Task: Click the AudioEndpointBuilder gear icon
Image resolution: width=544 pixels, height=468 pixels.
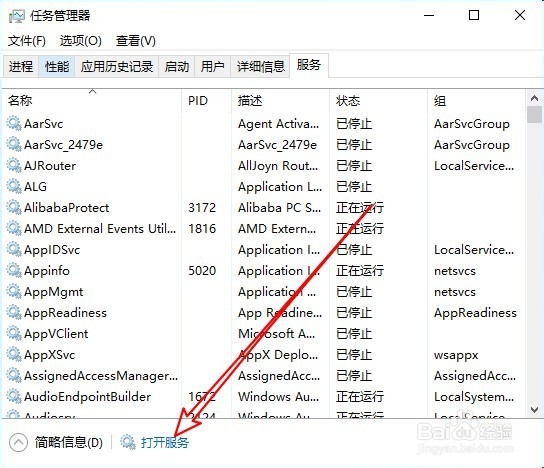Action: point(14,397)
